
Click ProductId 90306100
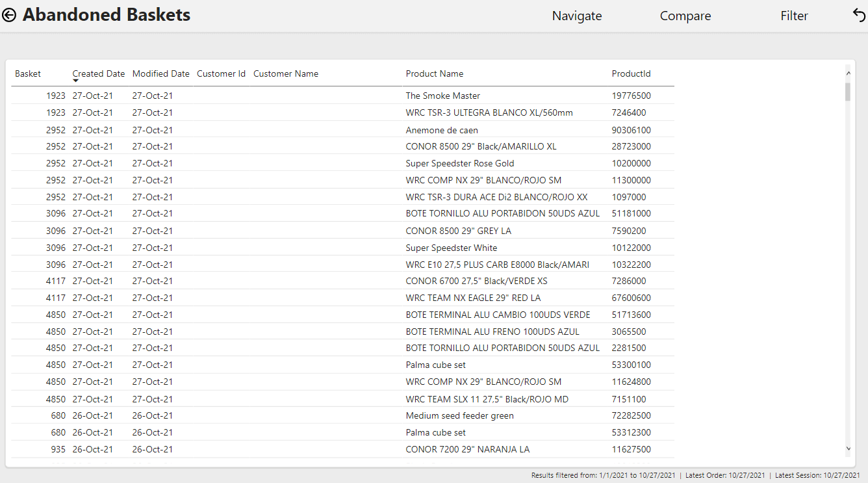coord(632,130)
